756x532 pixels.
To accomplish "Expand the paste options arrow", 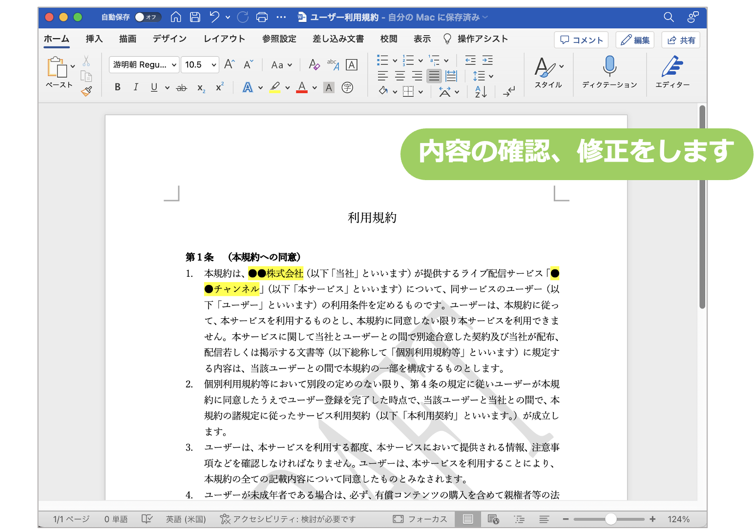I will 73,66.
